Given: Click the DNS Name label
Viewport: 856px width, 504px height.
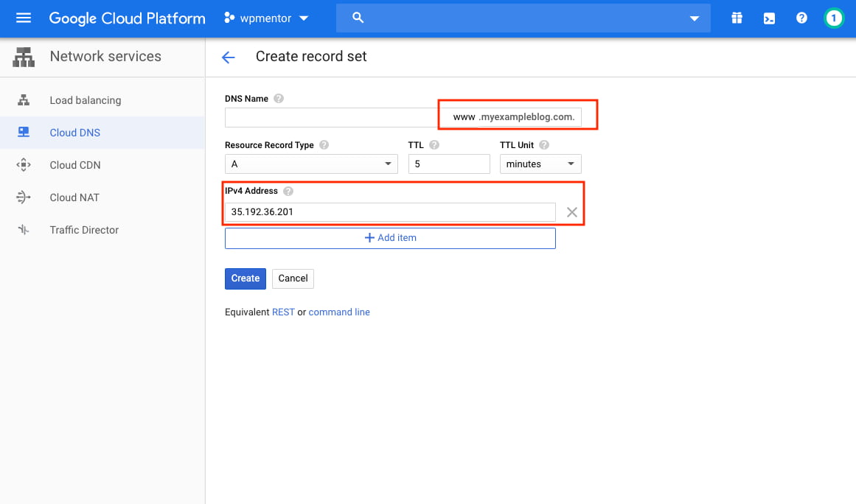Looking at the screenshot, I should [x=246, y=99].
